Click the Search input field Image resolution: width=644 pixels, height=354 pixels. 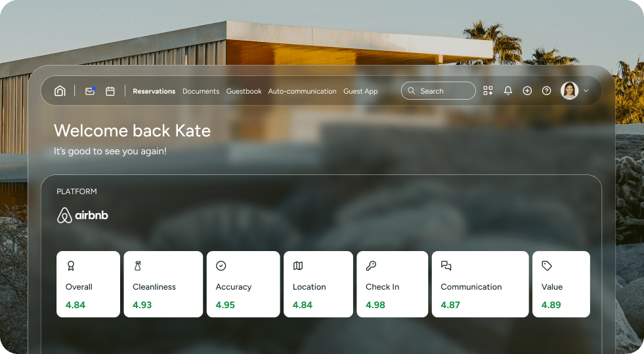point(439,91)
